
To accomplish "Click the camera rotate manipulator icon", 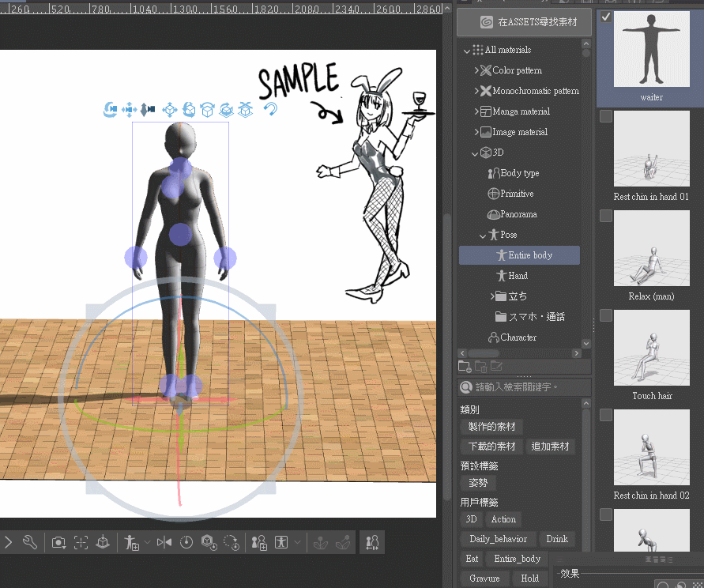I will click(x=110, y=109).
